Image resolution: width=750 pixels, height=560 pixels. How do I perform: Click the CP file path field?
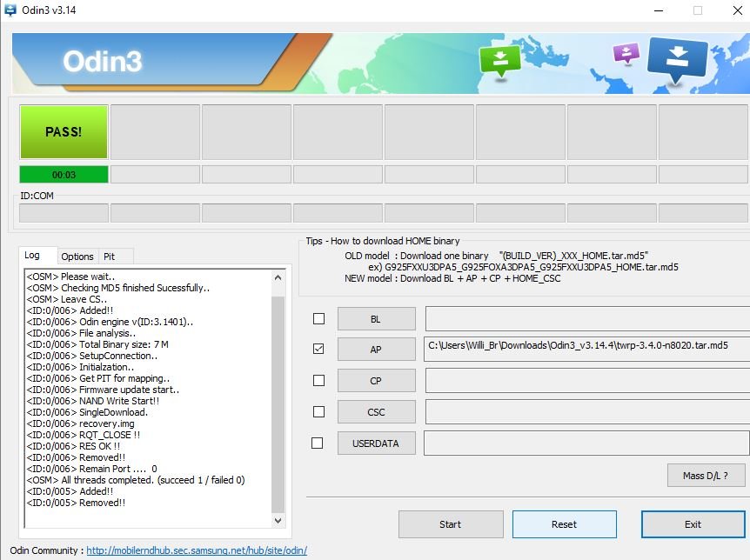pyautogui.click(x=587, y=381)
